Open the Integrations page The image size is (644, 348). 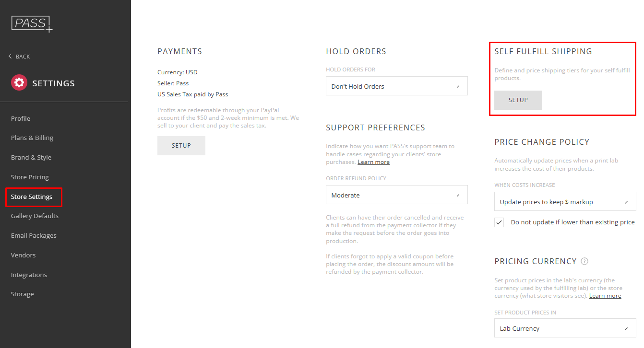tap(29, 275)
